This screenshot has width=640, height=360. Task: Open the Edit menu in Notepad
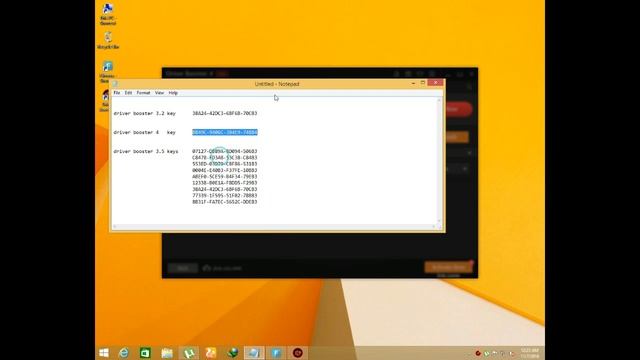pyautogui.click(x=128, y=93)
